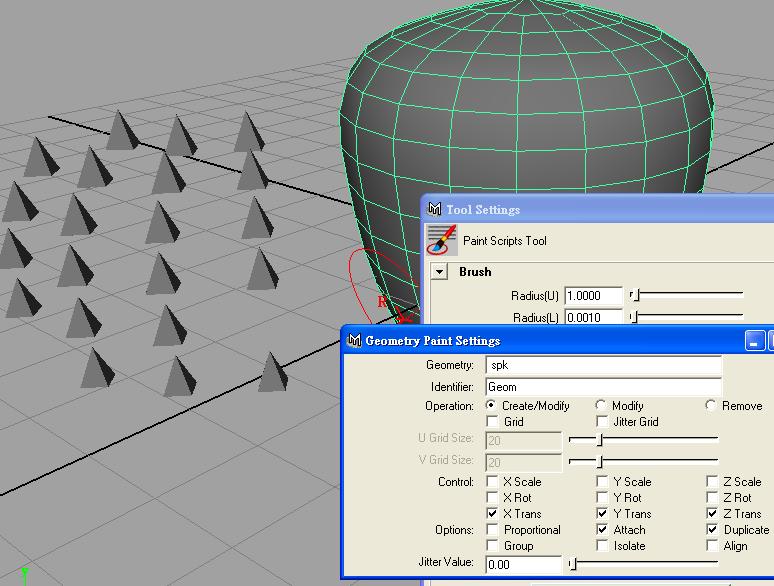Uncheck the Attach option
Screen dimensions: 774x586
point(602,529)
